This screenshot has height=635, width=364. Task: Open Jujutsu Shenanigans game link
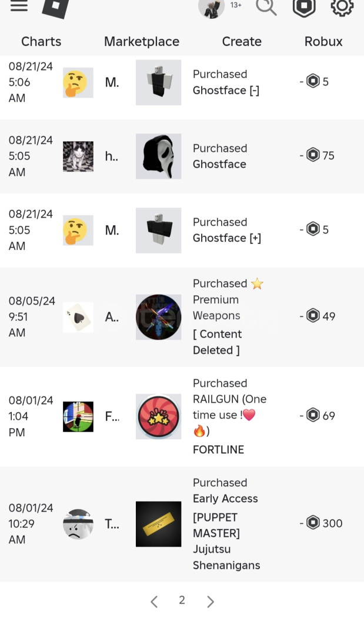[x=226, y=557]
